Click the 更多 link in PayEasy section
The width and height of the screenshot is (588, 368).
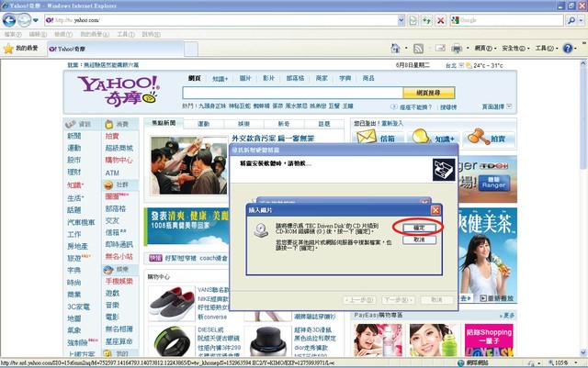click(507, 316)
